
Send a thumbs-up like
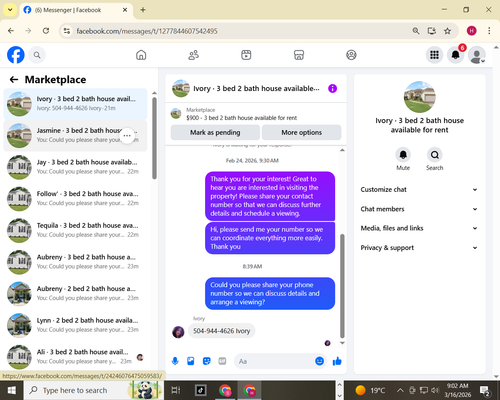pos(337,361)
